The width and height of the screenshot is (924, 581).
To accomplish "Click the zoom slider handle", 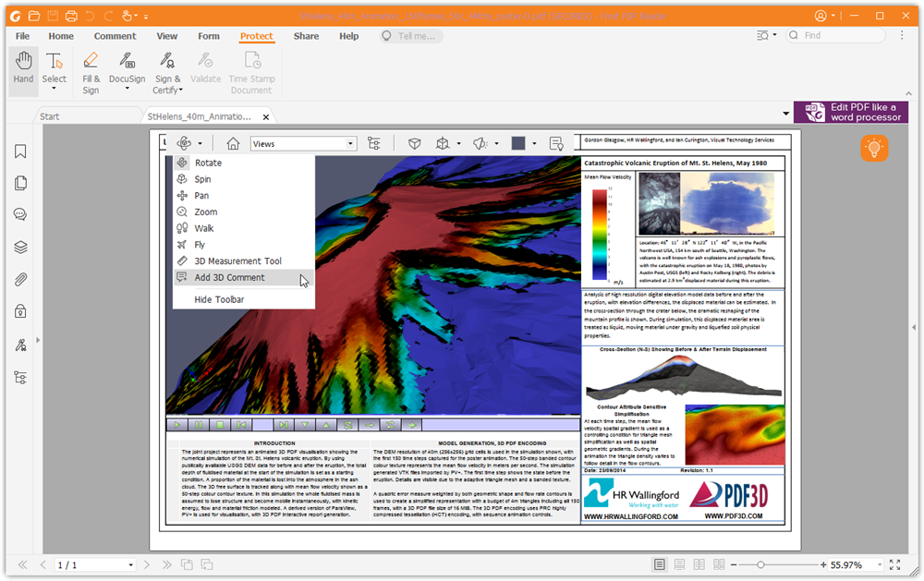I will (760, 564).
